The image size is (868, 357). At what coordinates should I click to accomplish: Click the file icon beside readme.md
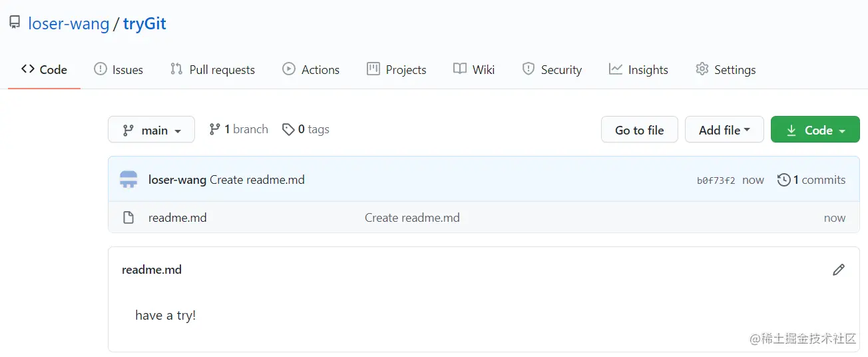click(128, 218)
